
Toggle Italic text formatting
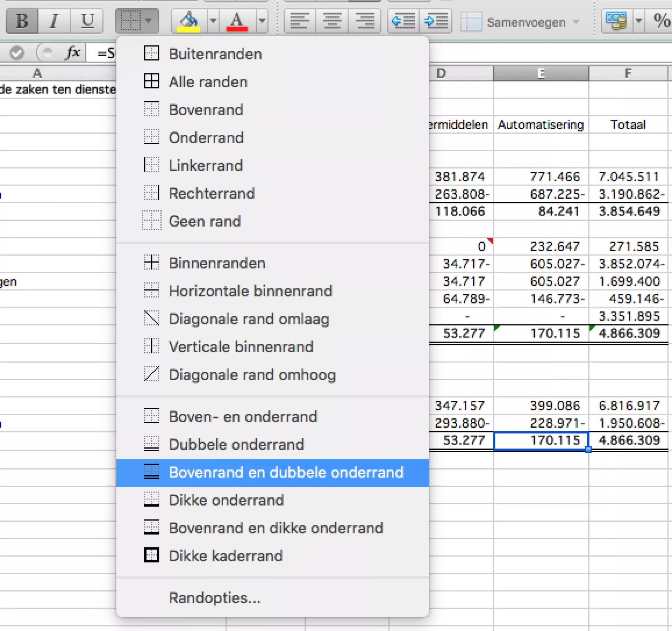(54, 21)
